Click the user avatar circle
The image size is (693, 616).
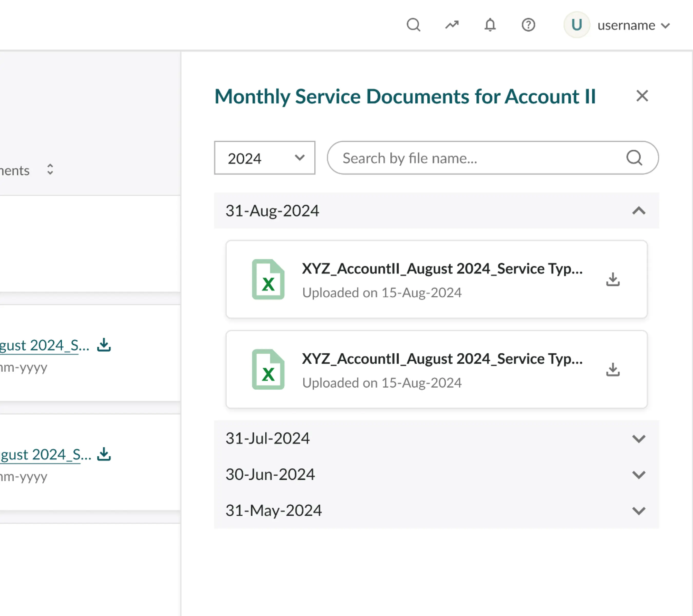(576, 24)
